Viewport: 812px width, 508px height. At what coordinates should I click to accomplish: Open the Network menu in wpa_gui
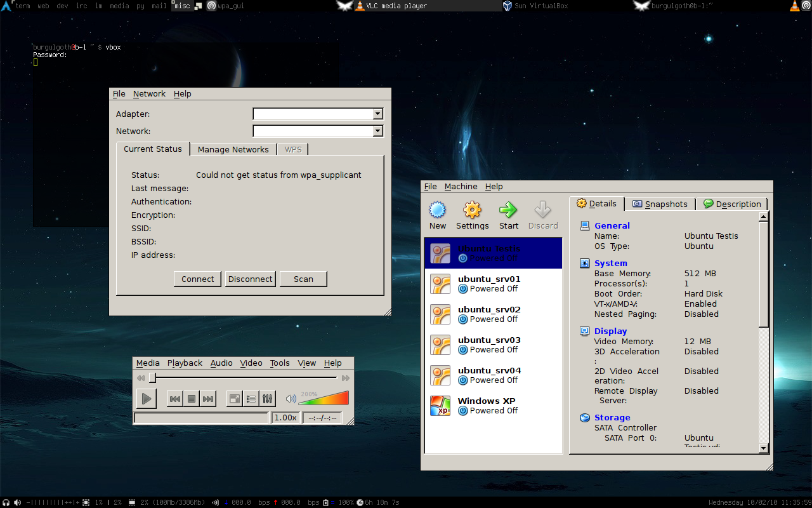149,93
